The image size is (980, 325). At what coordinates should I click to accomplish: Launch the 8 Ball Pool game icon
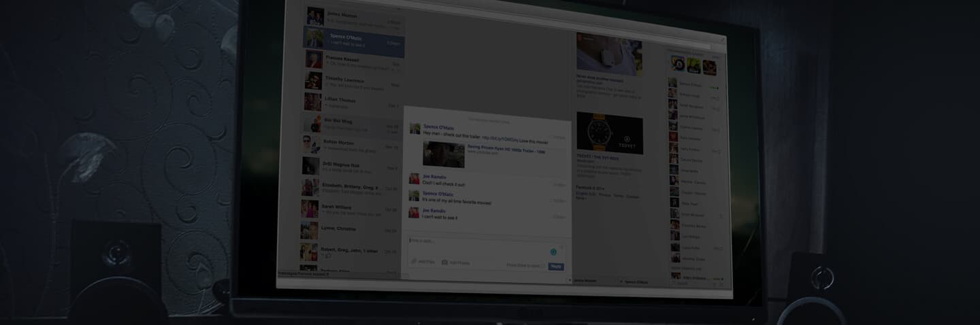tap(677, 65)
